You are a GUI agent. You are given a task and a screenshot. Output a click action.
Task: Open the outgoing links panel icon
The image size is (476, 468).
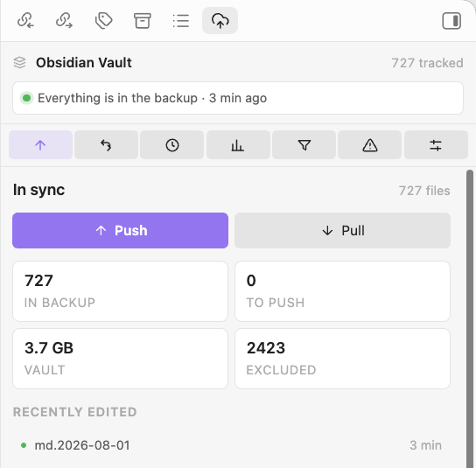click(x=65, y=21)
